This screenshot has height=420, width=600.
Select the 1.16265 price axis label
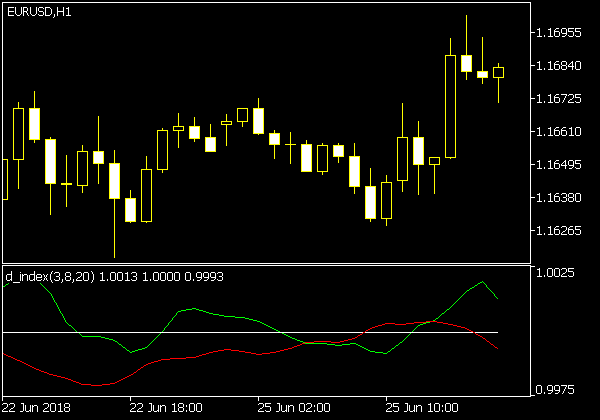pos(559,231)
